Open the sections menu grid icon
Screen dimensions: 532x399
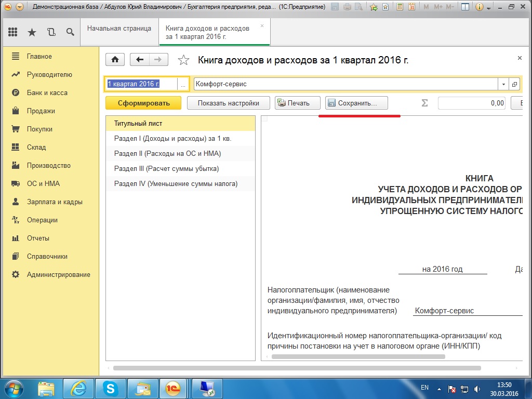13,32
